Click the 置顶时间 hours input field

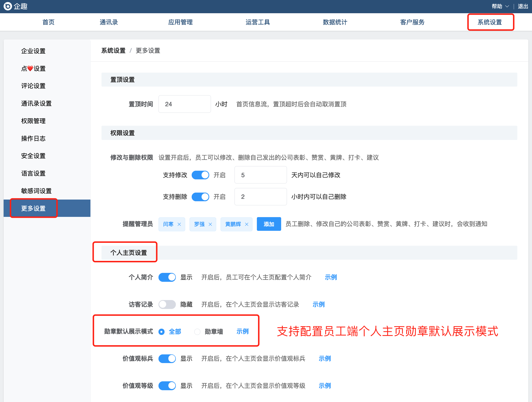pos(184,104)
